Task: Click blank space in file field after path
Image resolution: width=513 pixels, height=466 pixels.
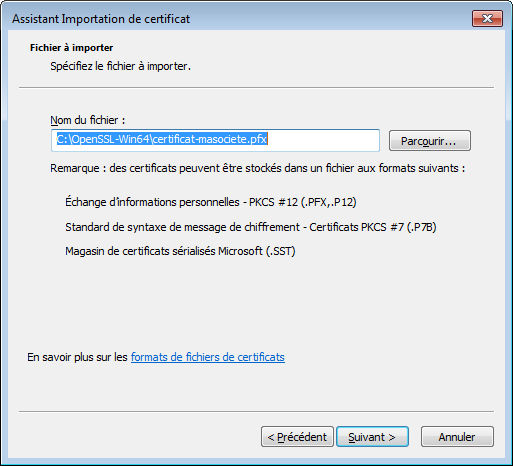Action: [323, 140]
